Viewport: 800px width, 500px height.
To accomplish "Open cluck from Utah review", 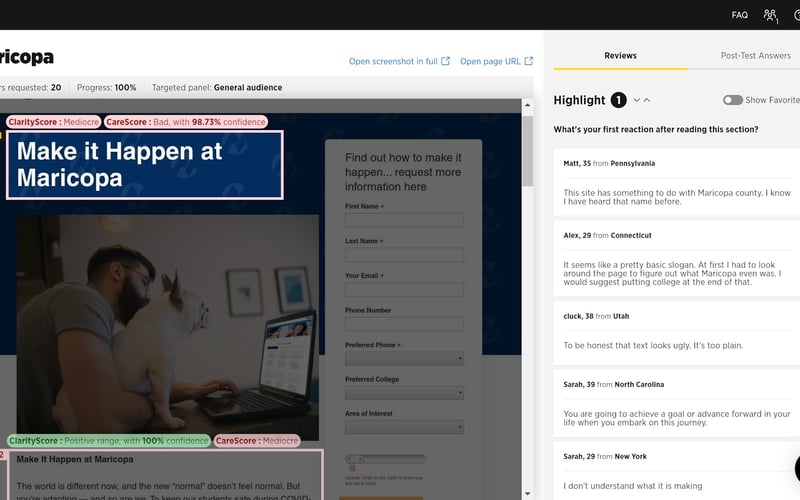I will tap(677, 333).
